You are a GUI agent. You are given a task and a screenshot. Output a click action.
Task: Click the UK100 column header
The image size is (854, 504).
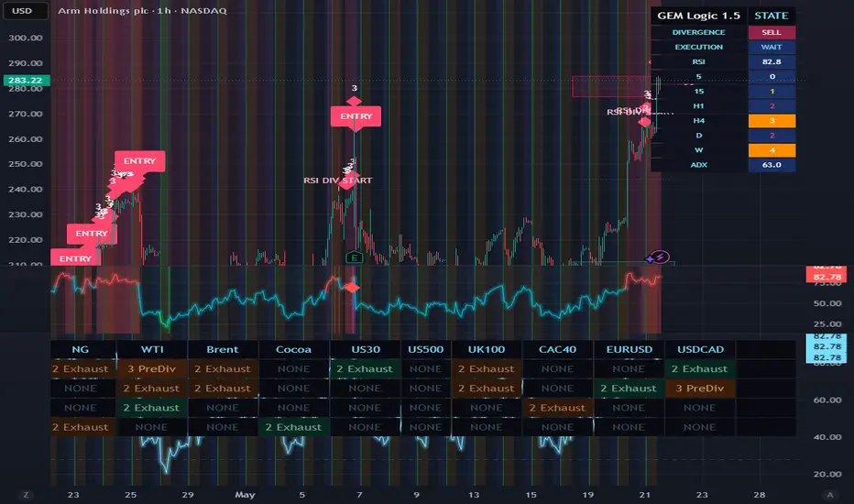487,349
